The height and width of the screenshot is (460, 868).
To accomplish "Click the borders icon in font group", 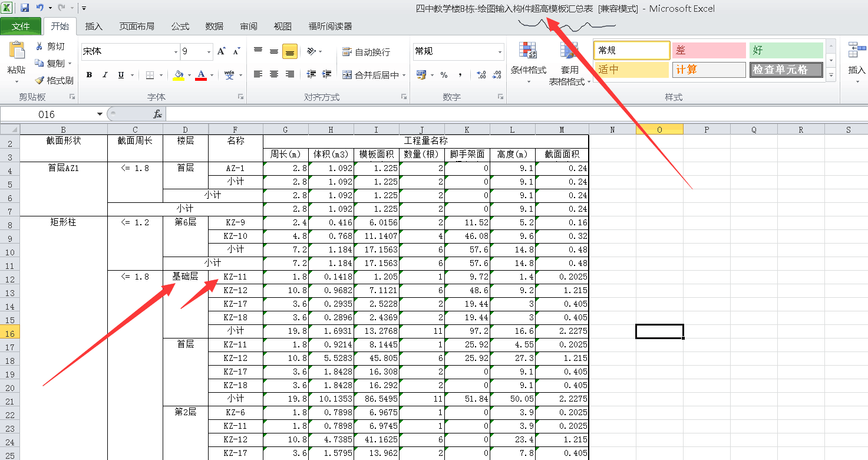I will point(150,75).
